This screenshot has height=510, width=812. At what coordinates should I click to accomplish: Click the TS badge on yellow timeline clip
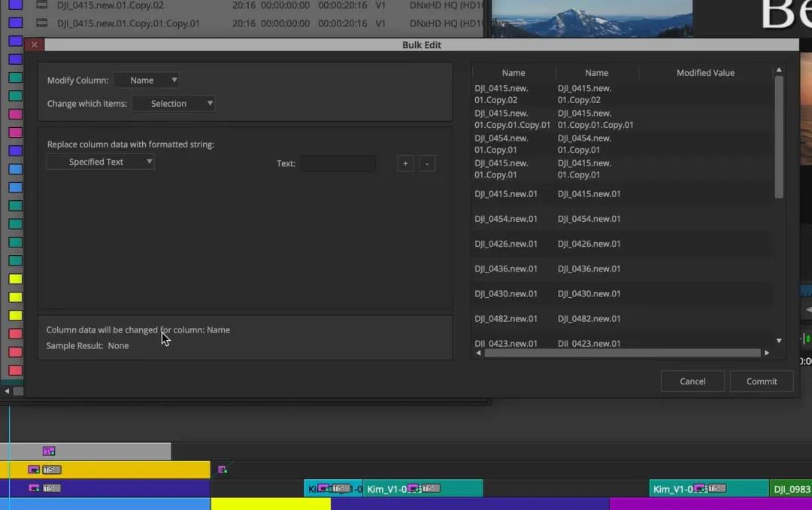[52, 469]
